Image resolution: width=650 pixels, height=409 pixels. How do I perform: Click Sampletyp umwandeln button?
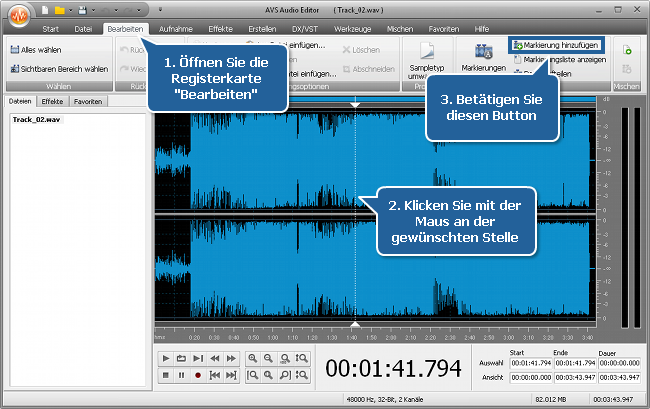427,61
